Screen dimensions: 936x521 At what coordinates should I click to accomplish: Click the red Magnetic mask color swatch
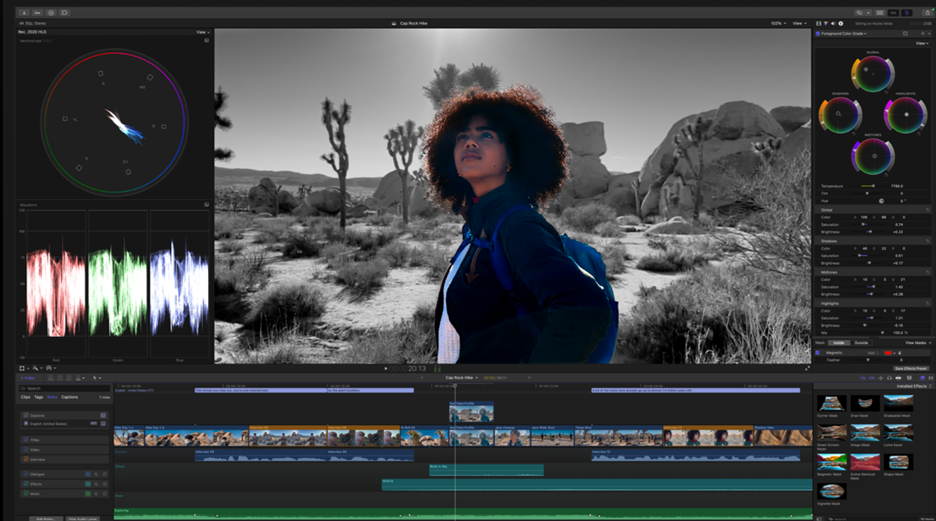(x=888, y=353)
